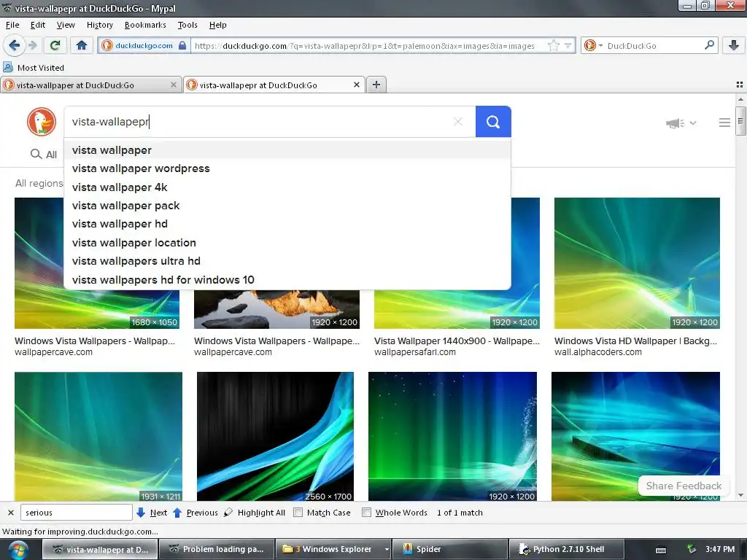
Task: Open the 2560 × 1700 black wallpaper thumbnail
Action: point(275,436)
